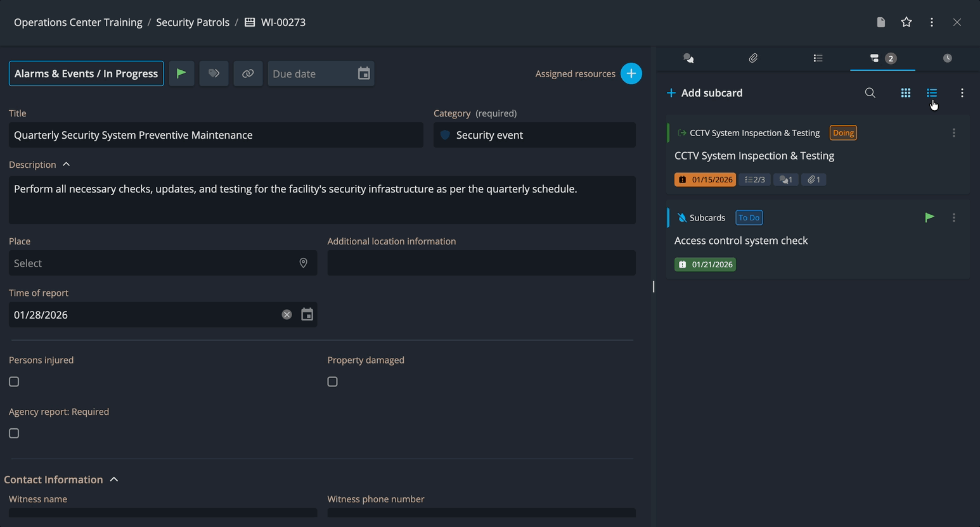Click the link chain icon

(248, 73)
